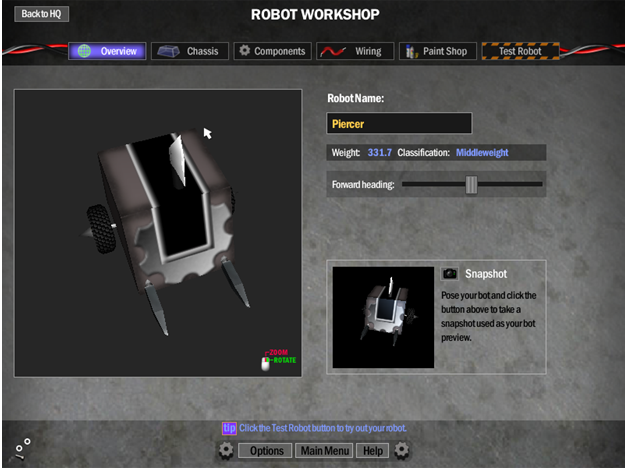Click the Forward heading slider handle
Image resolution: width=625 pixels, height=468 pixels.
471,185
